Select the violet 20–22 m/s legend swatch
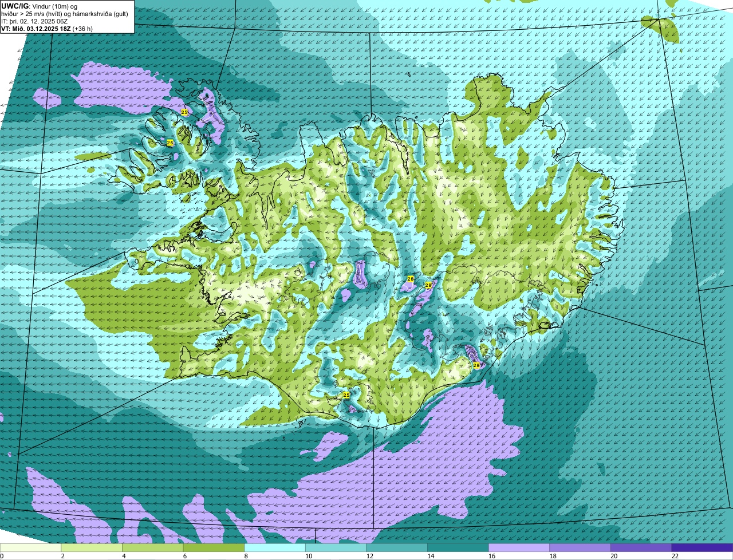This screenshot has height=560, width=733. point(641,547)
